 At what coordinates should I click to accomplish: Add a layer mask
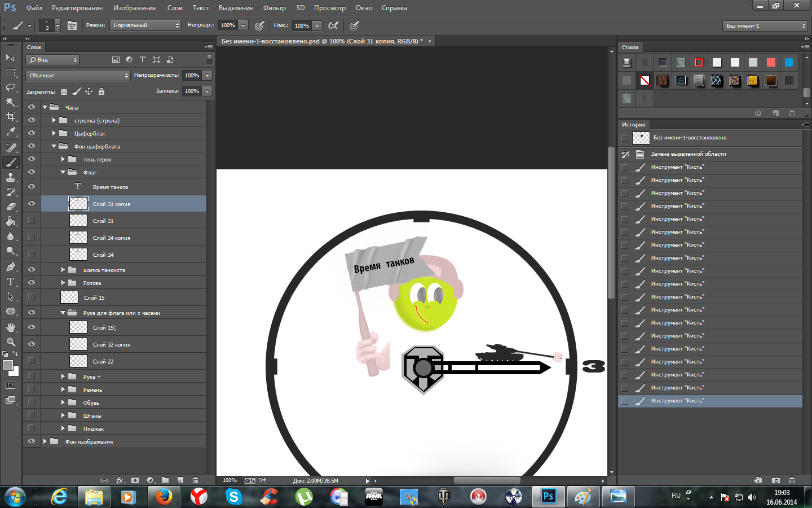tap(135, 480)
